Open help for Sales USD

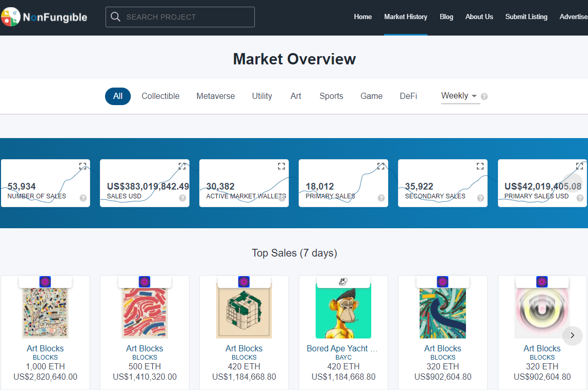coord(183,198)
